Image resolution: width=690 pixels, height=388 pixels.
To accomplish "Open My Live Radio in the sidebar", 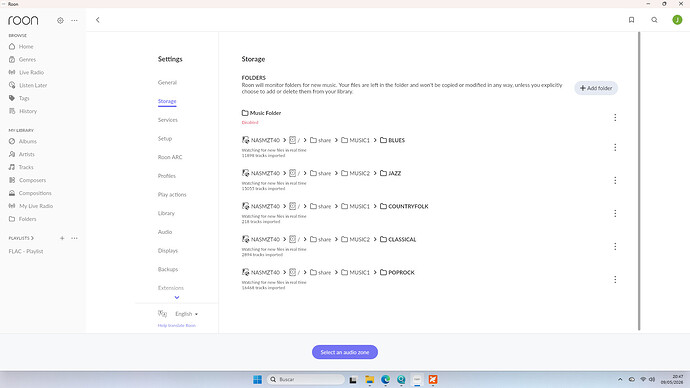I will [31, 206].
